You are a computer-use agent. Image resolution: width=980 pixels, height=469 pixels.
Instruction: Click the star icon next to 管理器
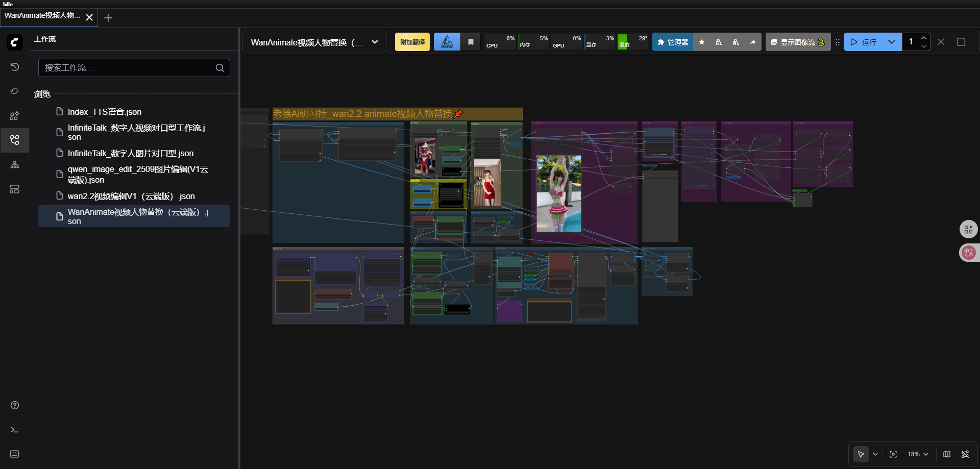coord(702,42)
